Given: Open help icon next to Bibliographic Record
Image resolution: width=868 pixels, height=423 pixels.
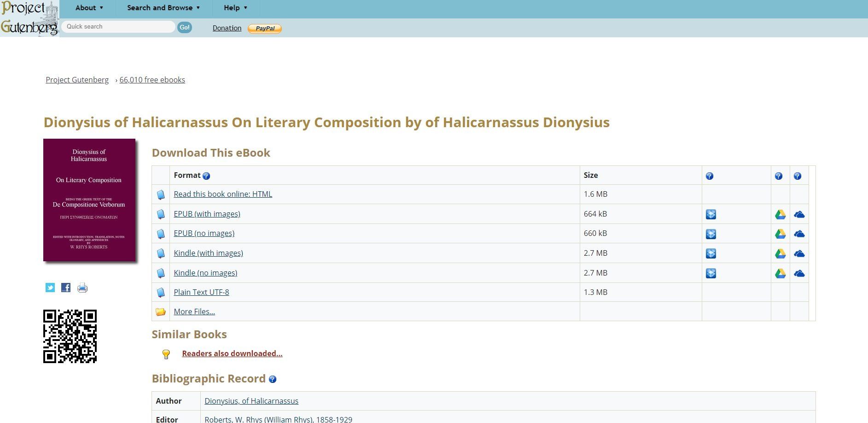Looking at the screenshot, I should [x=273, y=379].
